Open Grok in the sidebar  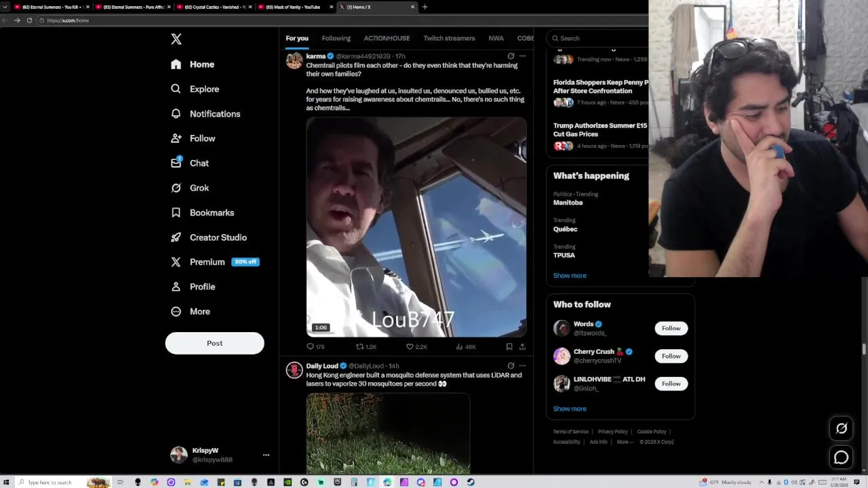click(190, 188)
